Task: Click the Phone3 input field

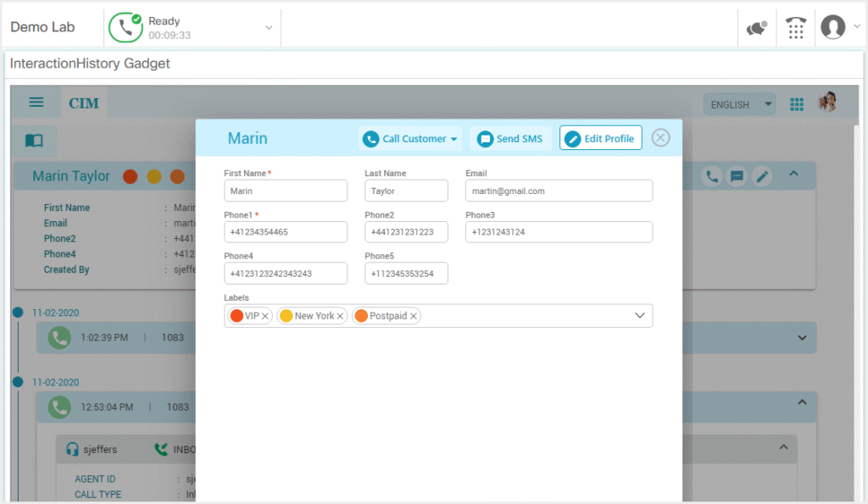Action: [559, 232]
